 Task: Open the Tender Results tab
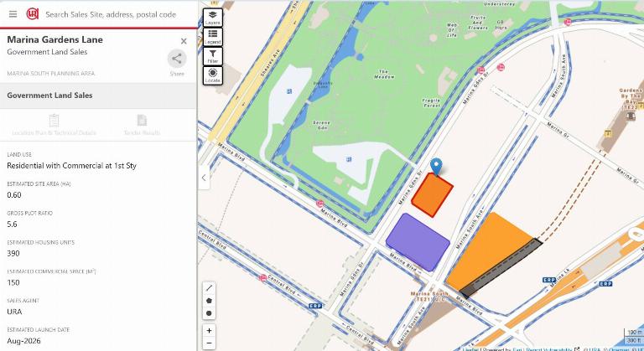pyautogui.click(x=142, y=125)
